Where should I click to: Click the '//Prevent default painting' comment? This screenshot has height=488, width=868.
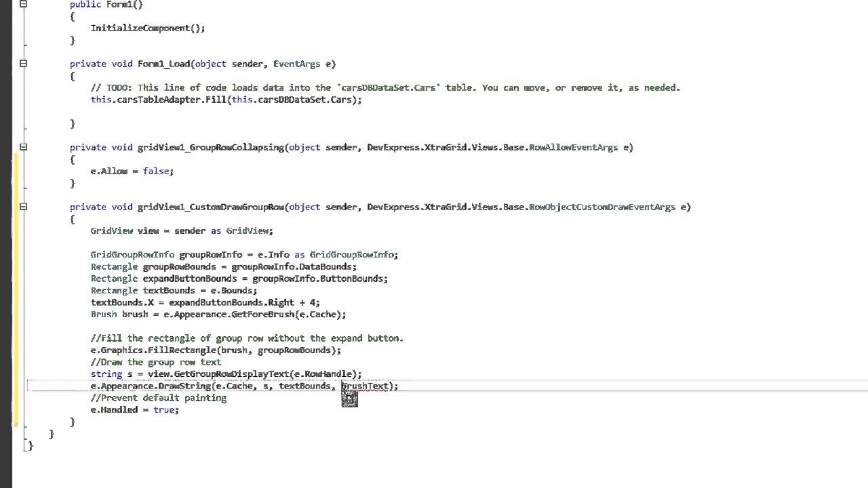coord(159,398)
